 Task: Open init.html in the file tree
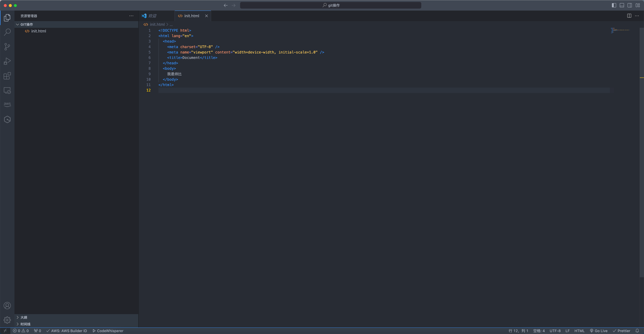pos(76,31)
